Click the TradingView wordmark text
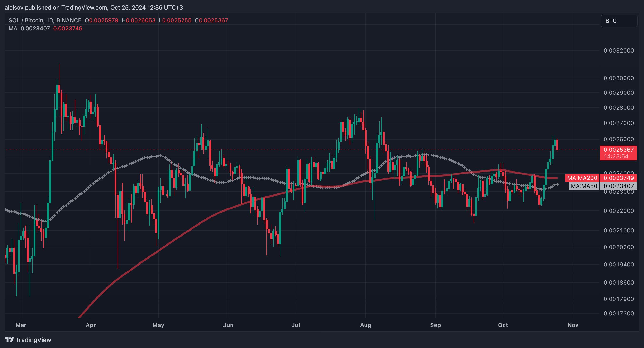Image resolution: width=644 pixels, height=348 pixels. pos(33,340)
